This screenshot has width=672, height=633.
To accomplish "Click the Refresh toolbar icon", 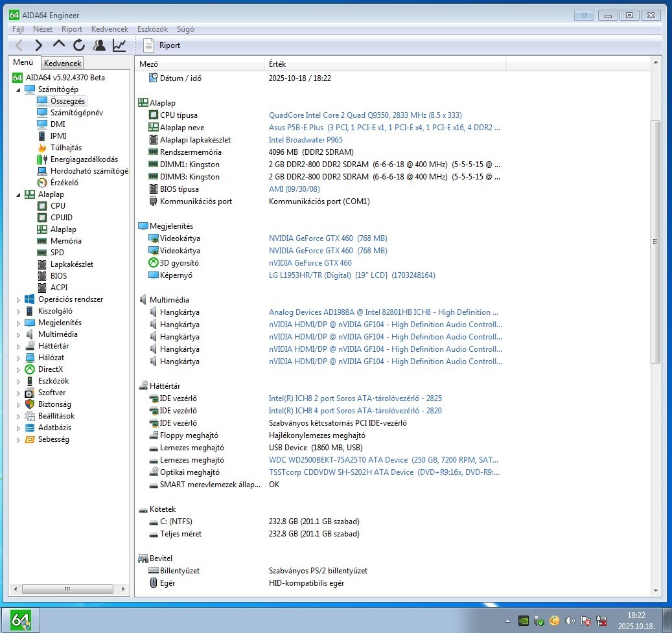I will coord(79,45).
